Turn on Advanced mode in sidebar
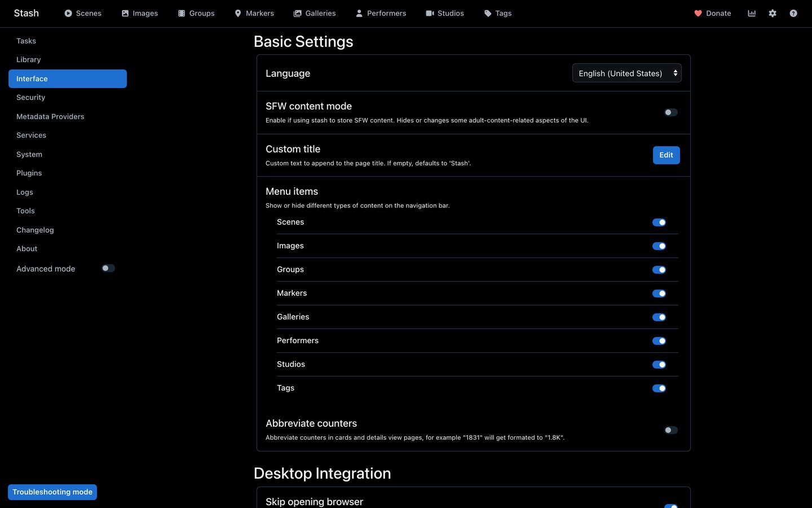 coord(108,268)
